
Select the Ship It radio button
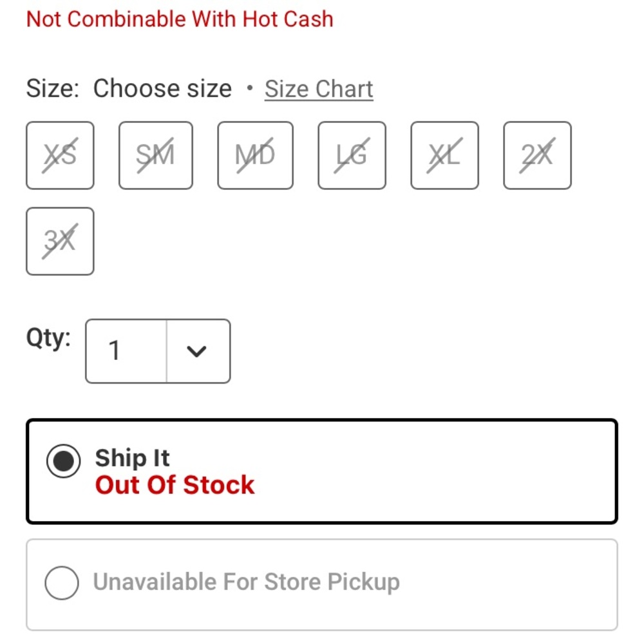coord(63,461)
